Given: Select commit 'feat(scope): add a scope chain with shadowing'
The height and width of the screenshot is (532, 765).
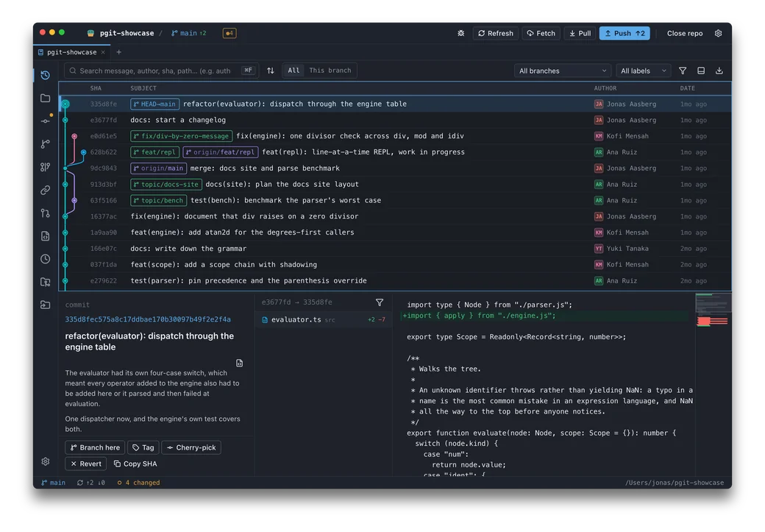Looking at the screenshot, I should pos(395,265).
